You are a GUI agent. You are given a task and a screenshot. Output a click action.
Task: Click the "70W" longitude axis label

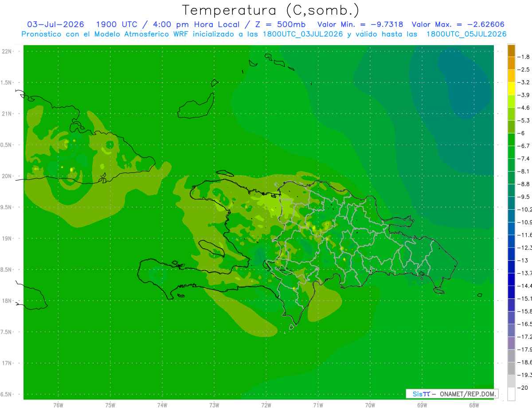[x=370, y=405]
